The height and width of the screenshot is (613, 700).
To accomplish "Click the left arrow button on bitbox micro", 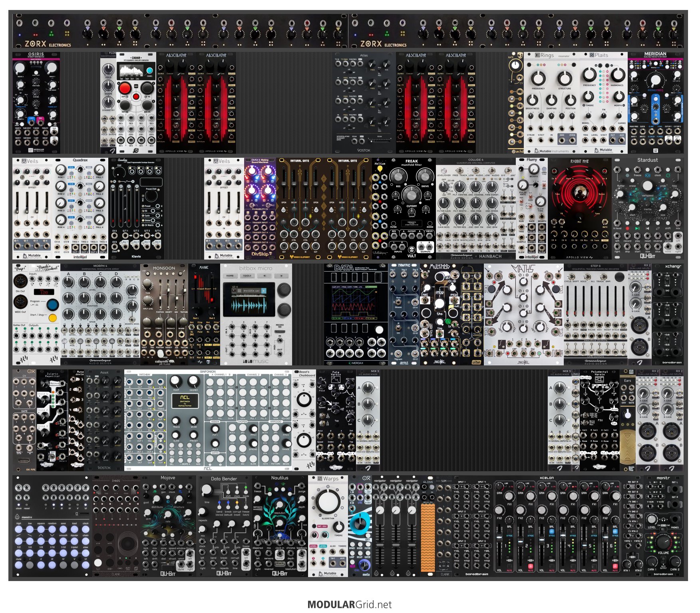I will [x=264, y=276].
